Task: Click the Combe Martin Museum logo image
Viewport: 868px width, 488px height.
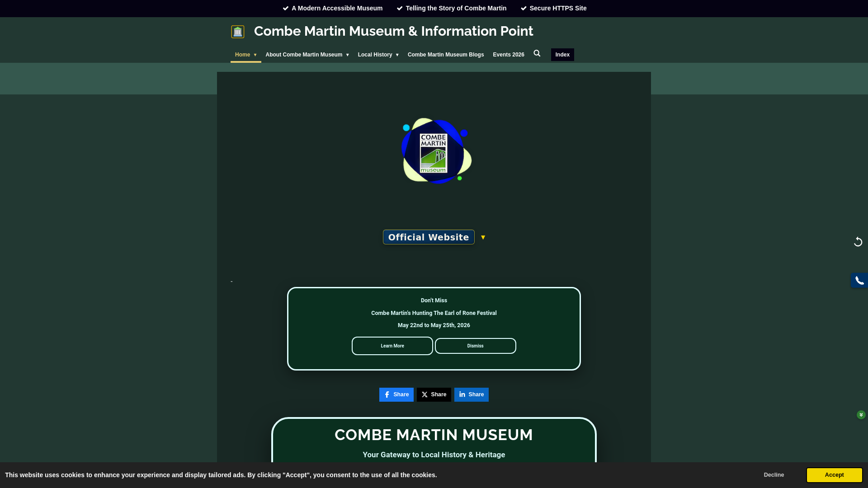Action: point(436,151)
